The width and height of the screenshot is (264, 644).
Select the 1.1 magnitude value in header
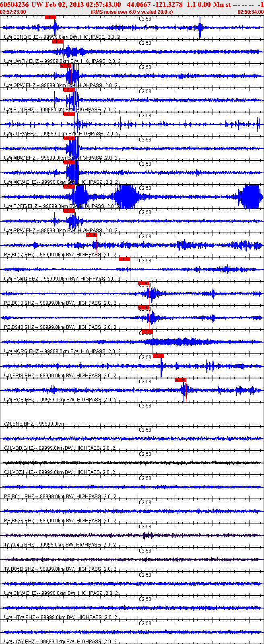(190, 4)
